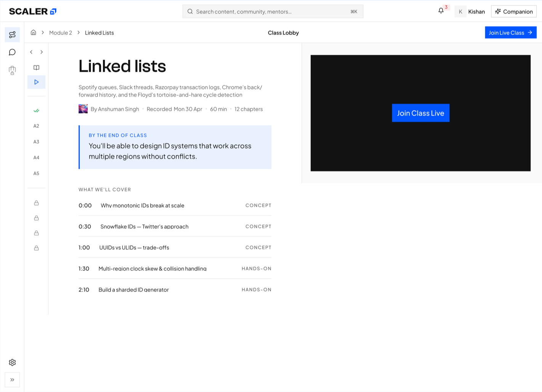The image size is (542, 392).
Task: Open Kishan profile avatar K
Action: 460,11
